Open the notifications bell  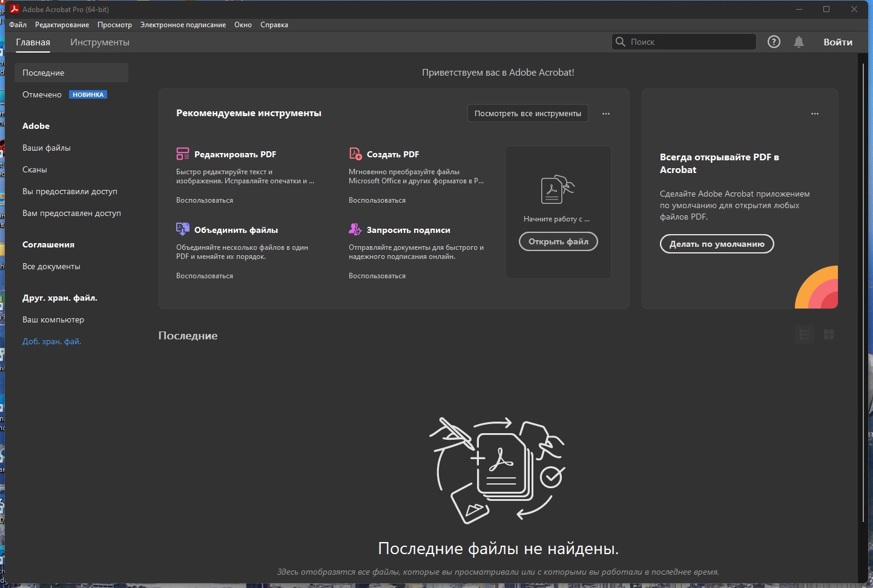coord(799,42)
